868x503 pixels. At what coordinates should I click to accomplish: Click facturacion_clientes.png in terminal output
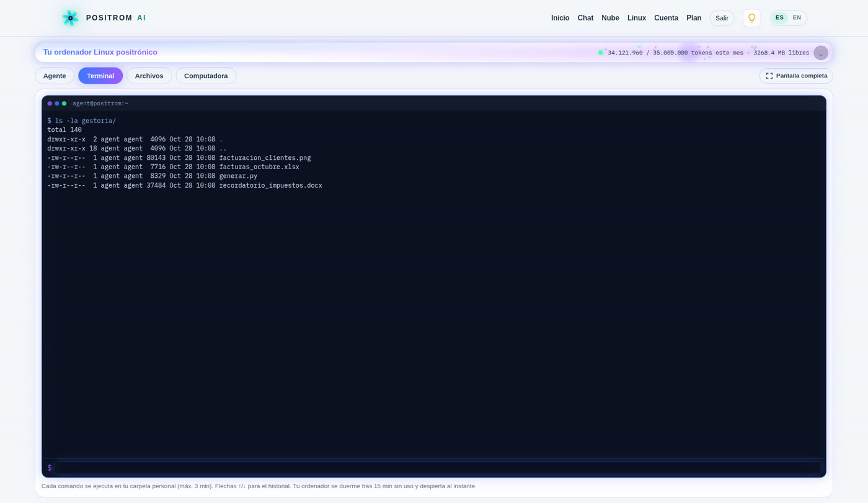265,158
